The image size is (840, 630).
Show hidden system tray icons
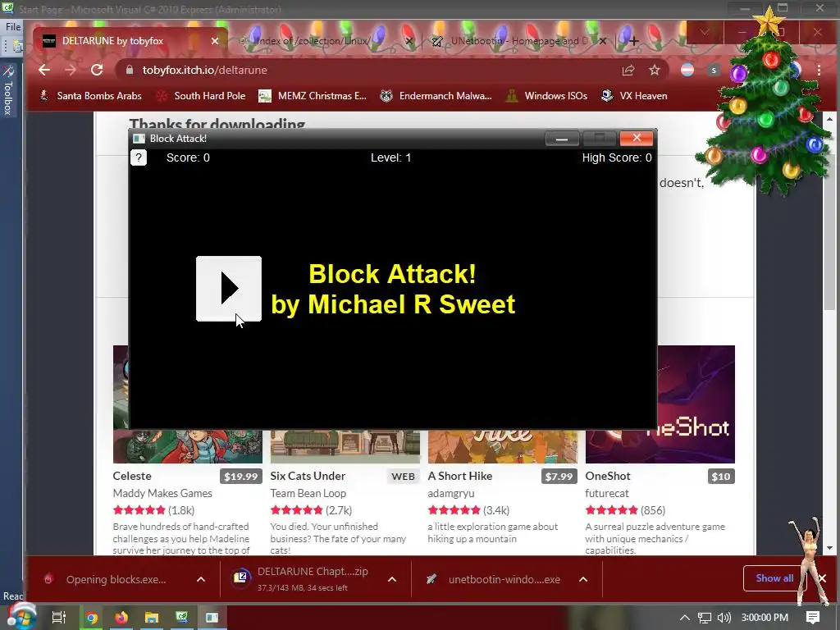(x=685, y=617)
